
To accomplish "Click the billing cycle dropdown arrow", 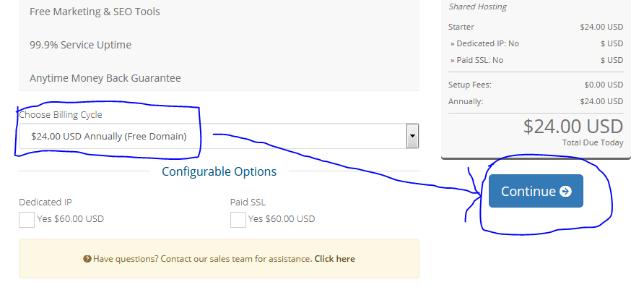I will click(x=412, y=136).
